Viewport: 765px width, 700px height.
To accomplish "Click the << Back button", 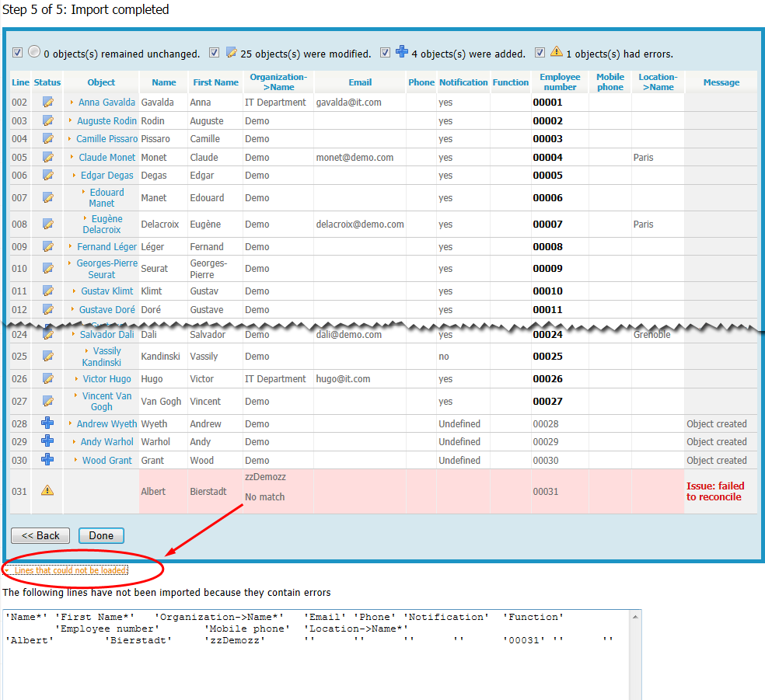I will [x=40, y=535].
